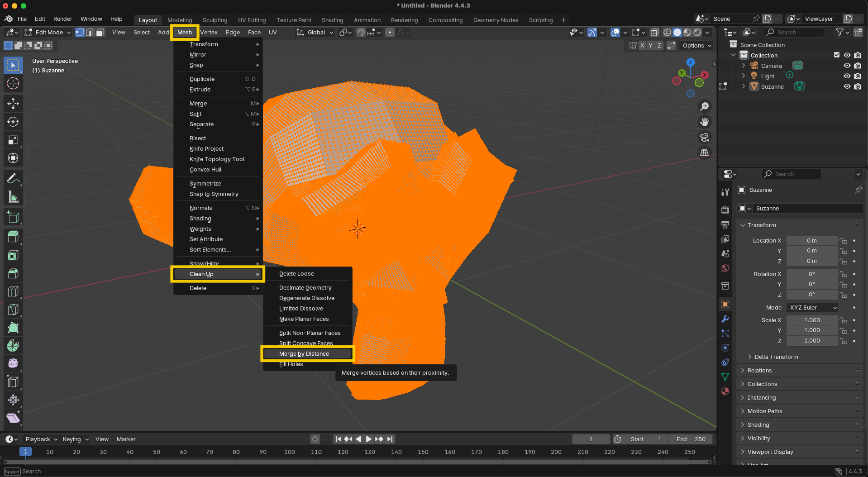The image size is (868, 477).
Task: Switch to the Shading workspace tab
Action: point(332,20)
